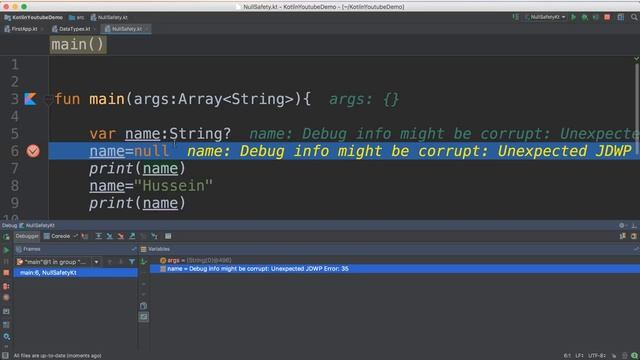Screen dimensions: 640x360
Task: Click KotlinYoutubeDemo breadcrumb in navigation bar
Action: point(33,18)
